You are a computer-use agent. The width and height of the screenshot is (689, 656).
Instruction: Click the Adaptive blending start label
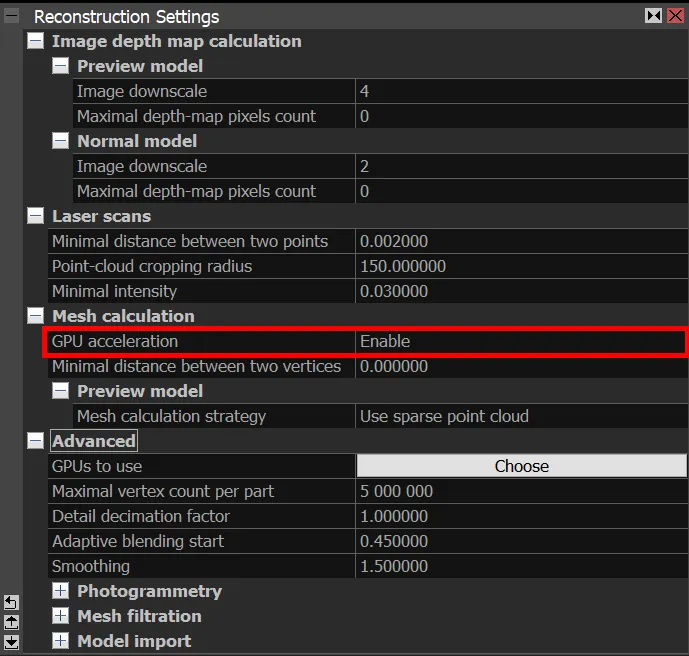click(x=138, y=542)
